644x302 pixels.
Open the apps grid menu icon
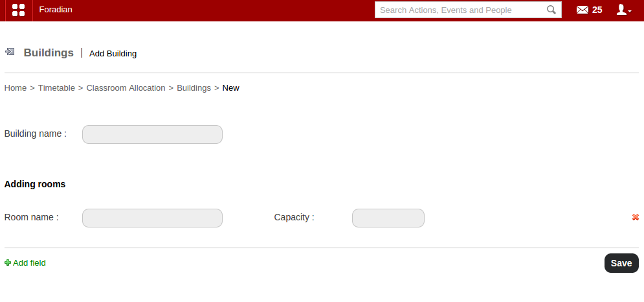pos(19,10)
